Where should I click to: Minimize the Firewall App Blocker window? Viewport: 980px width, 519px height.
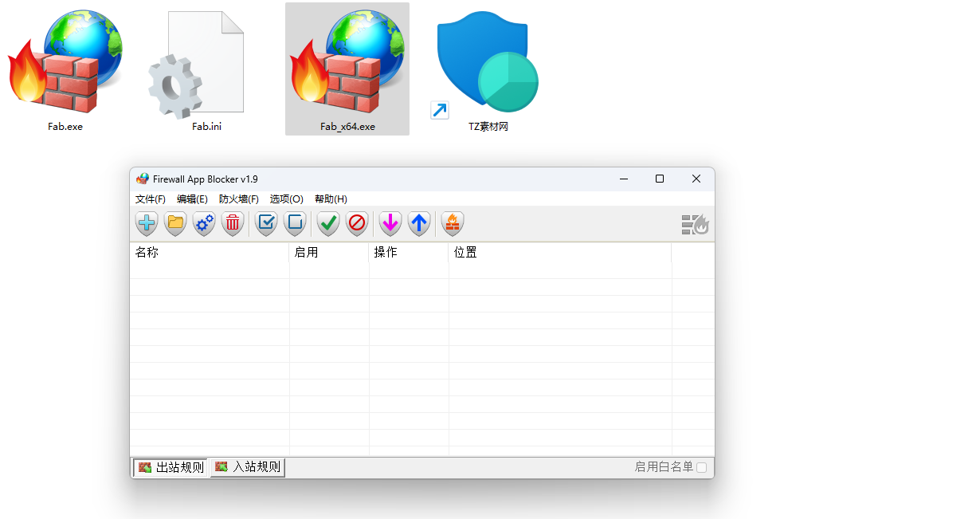623,179
